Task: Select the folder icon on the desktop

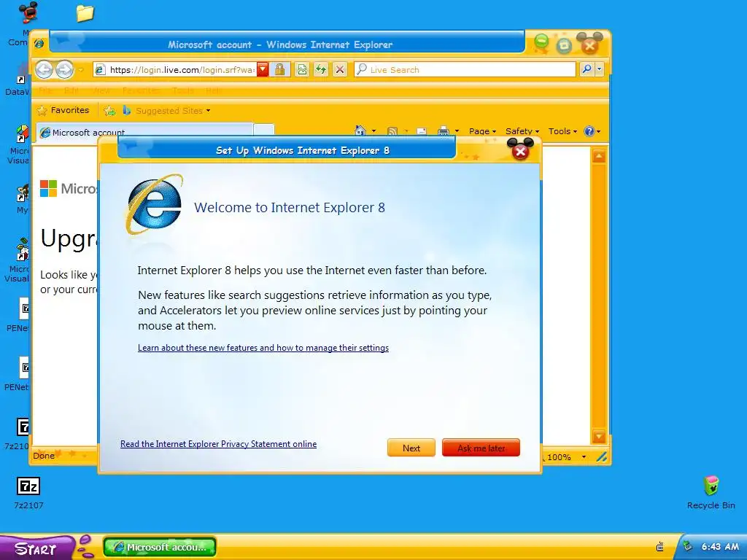Action: pos(85,13)
